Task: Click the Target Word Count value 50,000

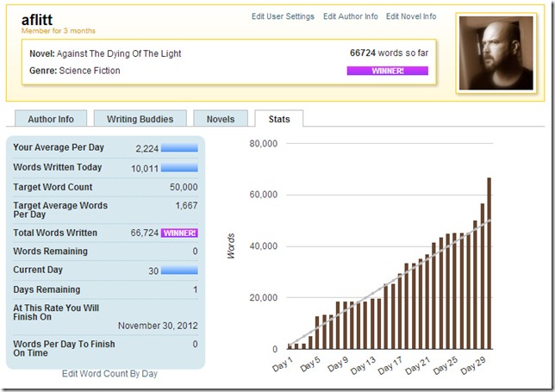Action: point(184,187)
